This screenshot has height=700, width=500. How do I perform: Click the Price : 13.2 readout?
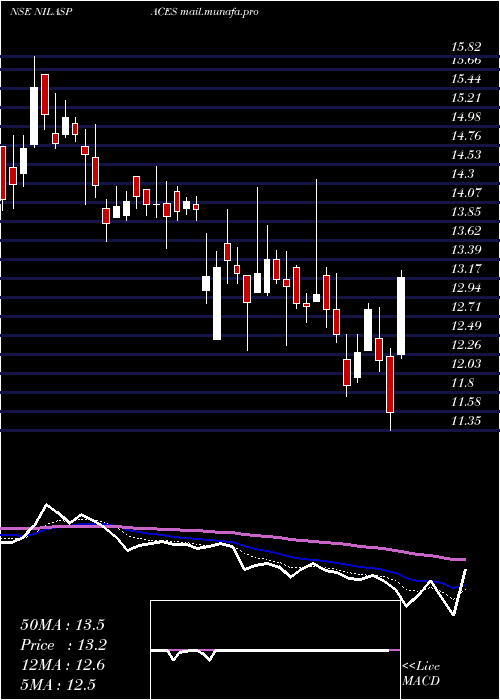click(64, 645)
